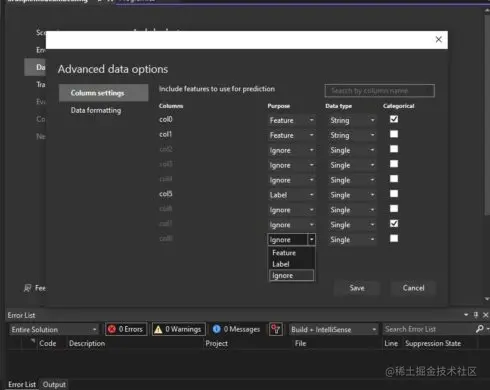
Task: Check the Categorical checkbox for col6
Action: (x=394, y=209)
